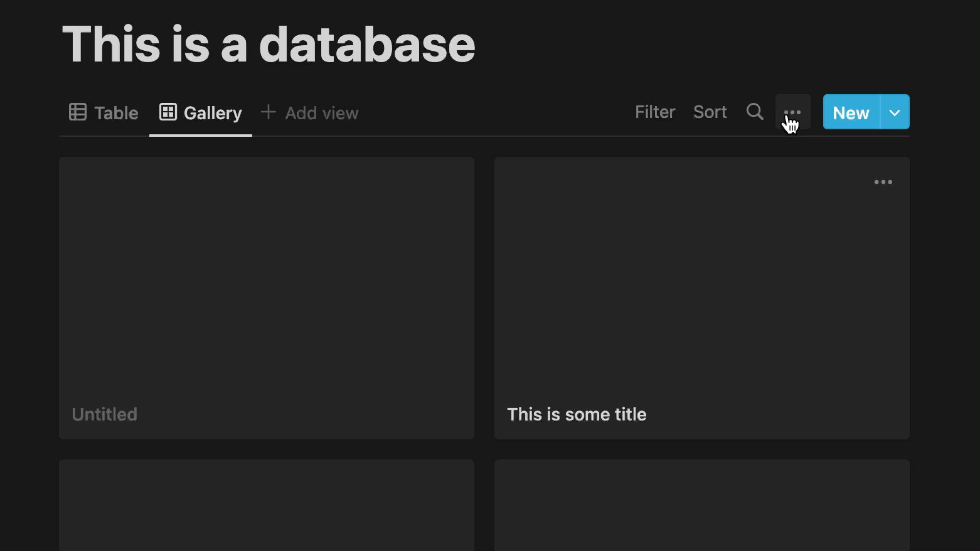Click the 'This is a database' heading
The image size is (980, 551).
pos(269,44)
